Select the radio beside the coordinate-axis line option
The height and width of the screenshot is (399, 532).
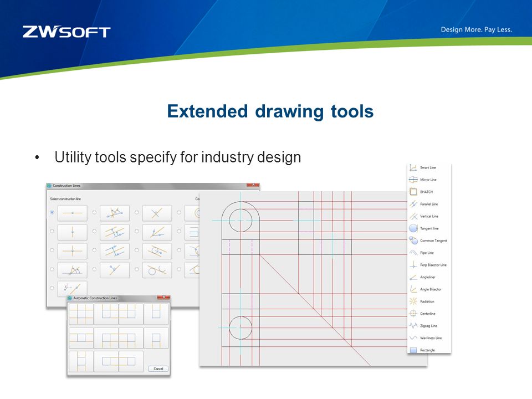click(52, 288)
